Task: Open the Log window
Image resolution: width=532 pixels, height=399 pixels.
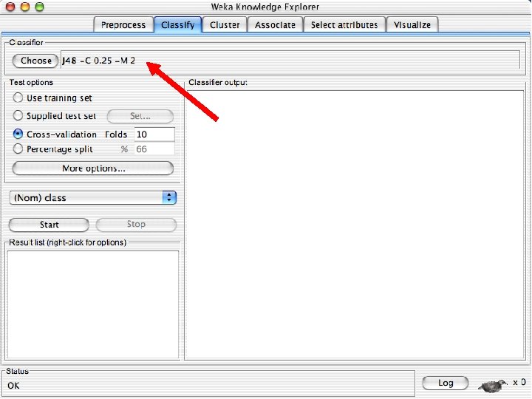Action: (x=445, y=383)
